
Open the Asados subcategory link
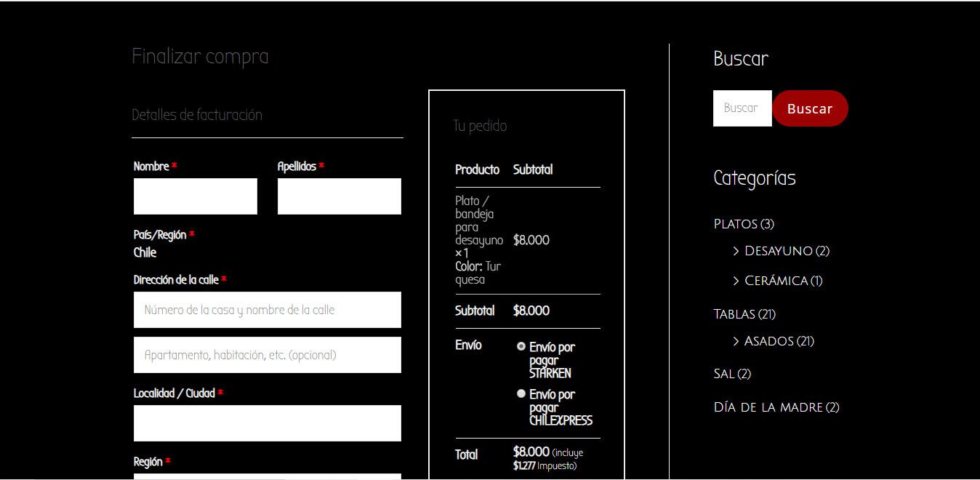(x=768, y=341)
